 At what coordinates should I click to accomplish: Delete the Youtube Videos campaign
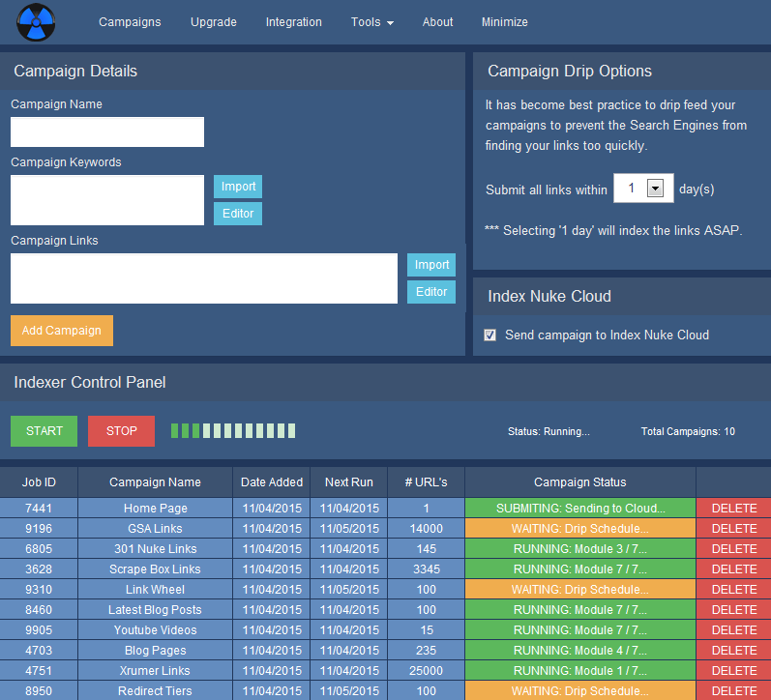[x=733, y=629]
